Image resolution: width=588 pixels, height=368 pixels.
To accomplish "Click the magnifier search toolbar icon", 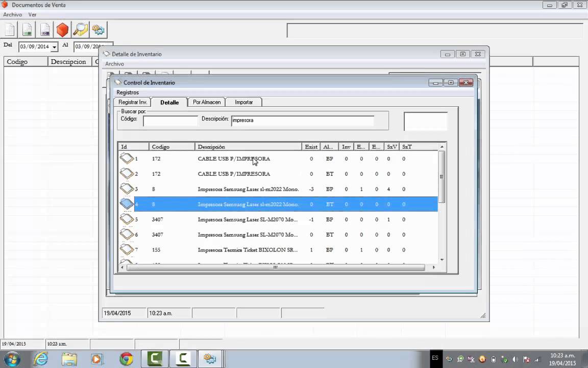I will coord(80,30).
